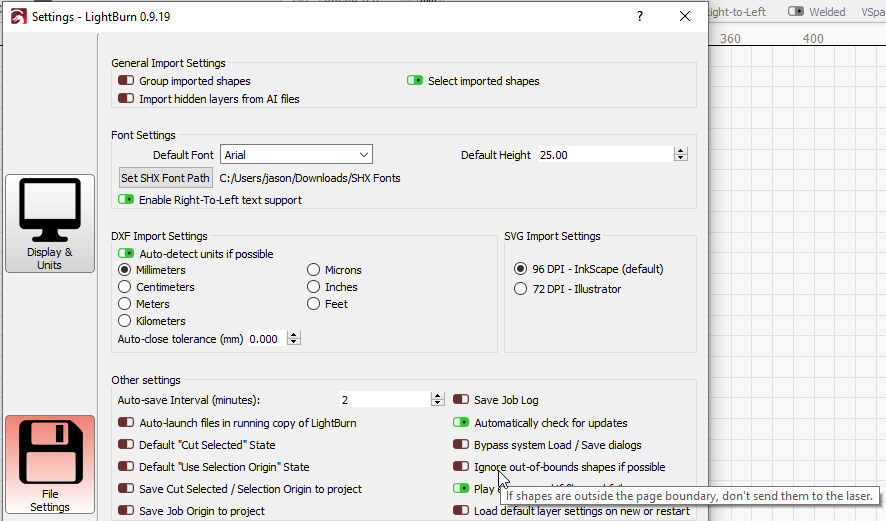
Task: Toggle Default "Use Selection Origin" State
Action: click(x=126, y=467)
